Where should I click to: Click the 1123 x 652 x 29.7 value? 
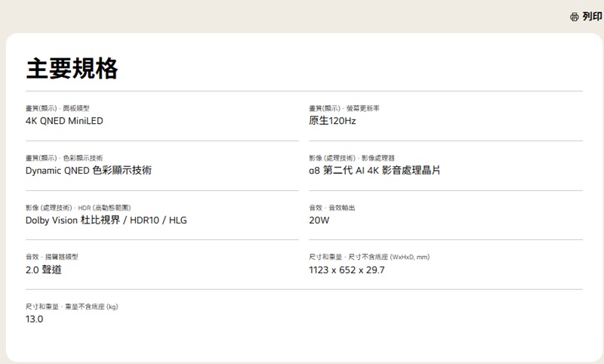pos(347,270)
